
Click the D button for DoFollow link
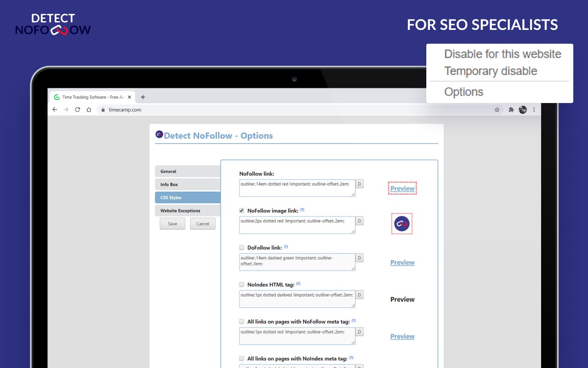tap(360, 258)
